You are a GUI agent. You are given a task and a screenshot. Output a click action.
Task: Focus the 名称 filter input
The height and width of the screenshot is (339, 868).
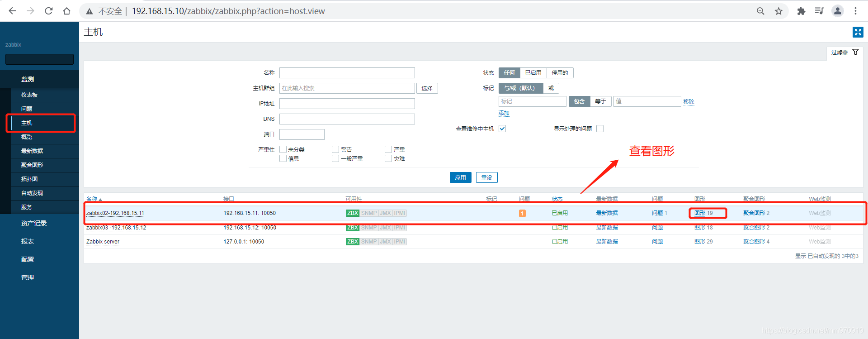[347, 73]
